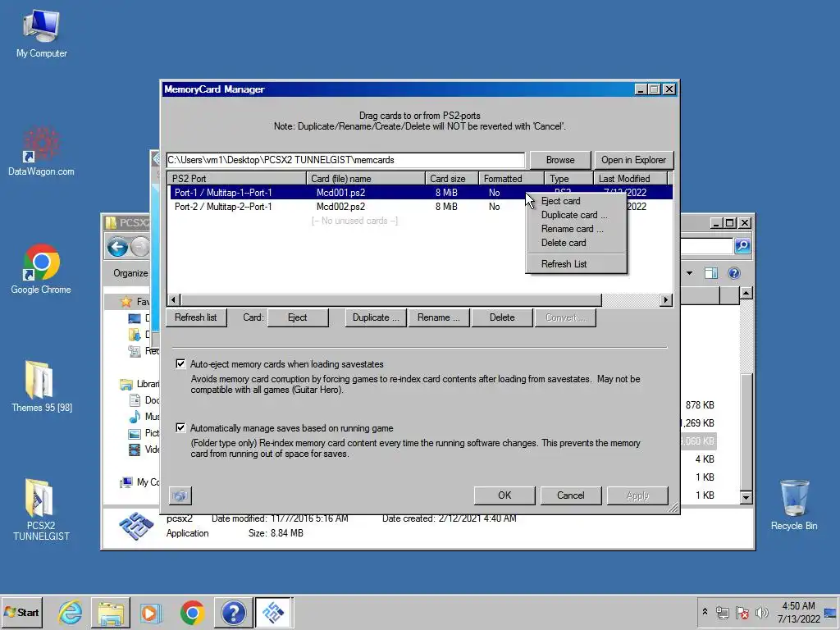This screenshot has width=840, height=630.
Task: Click the memory card icon button at bottom-left
Action: coord(180,495)
